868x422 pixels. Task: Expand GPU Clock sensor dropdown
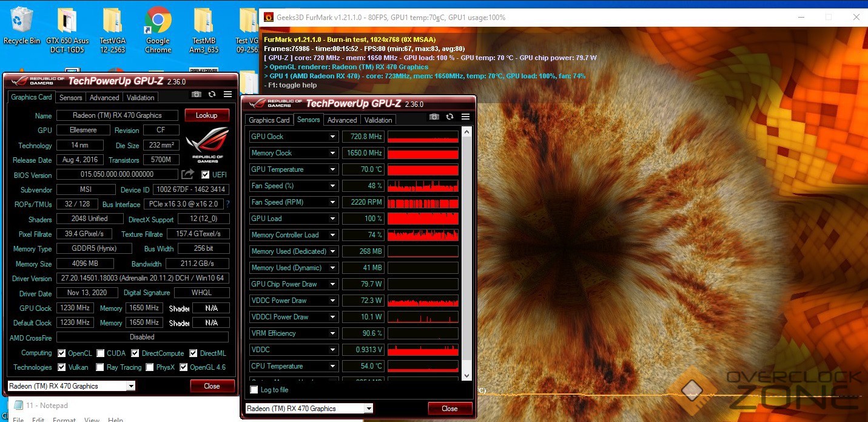(332, 137)
